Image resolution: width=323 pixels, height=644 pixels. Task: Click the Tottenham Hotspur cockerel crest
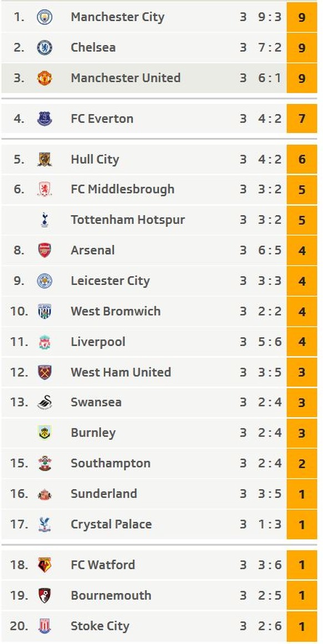[x=44, y=220]
